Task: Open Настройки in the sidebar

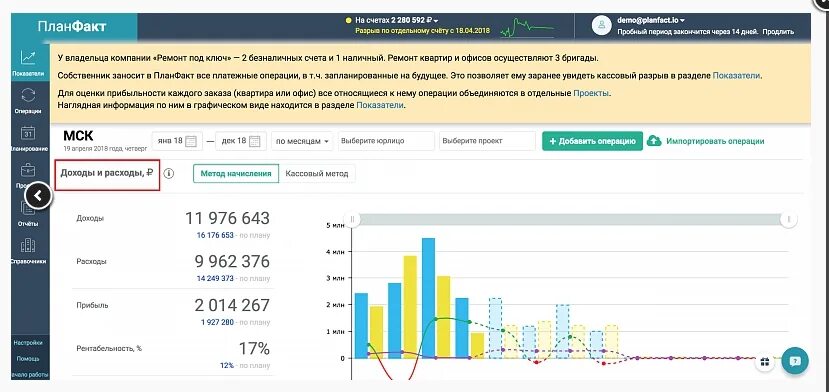Action: click(28, 343)
